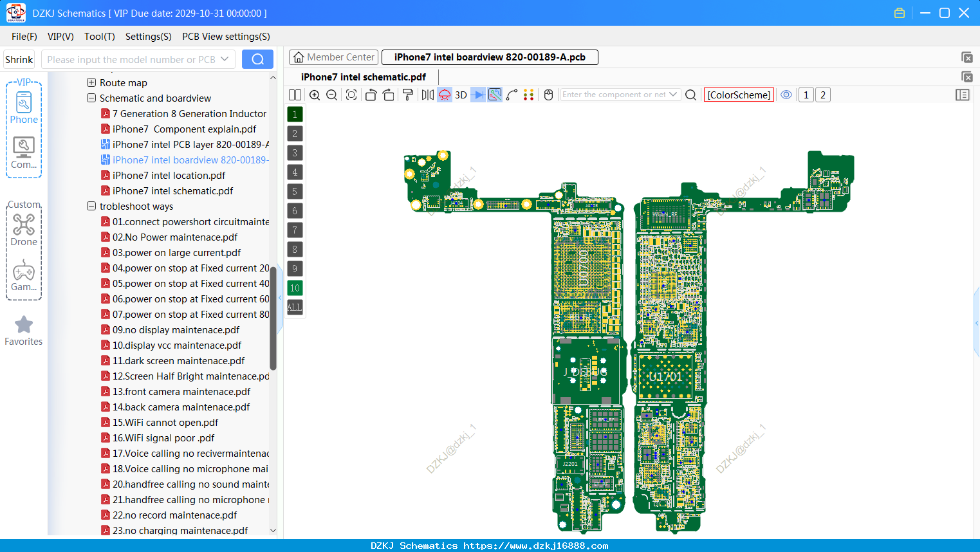Open PCB View settings(S) menu
This screenshot has width=980, height=552.
point(226,37)
